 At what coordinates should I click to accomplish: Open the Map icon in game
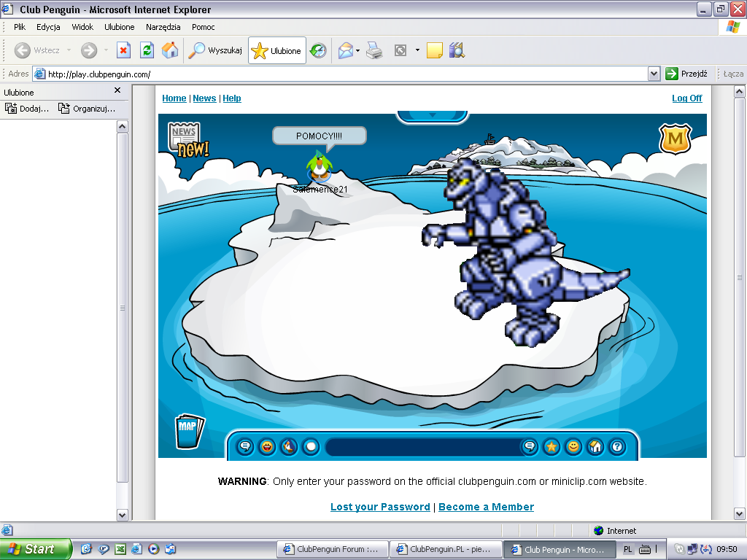pyautogui.click(x=189, y=431)
